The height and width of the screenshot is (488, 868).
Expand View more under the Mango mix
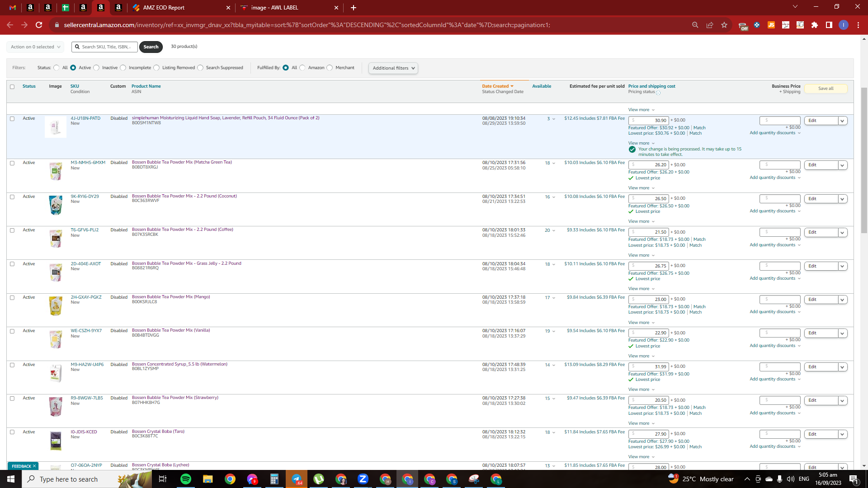point(641,323)
